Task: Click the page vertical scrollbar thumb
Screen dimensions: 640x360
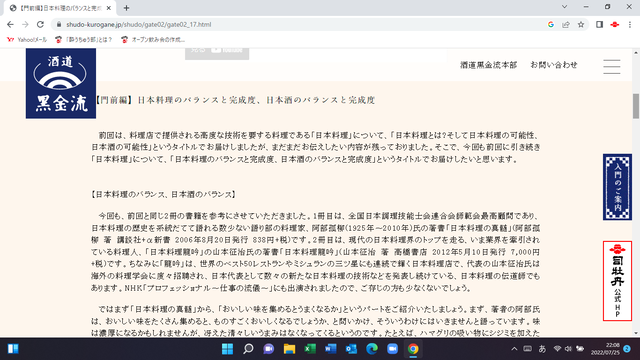Action: [636, 106]
